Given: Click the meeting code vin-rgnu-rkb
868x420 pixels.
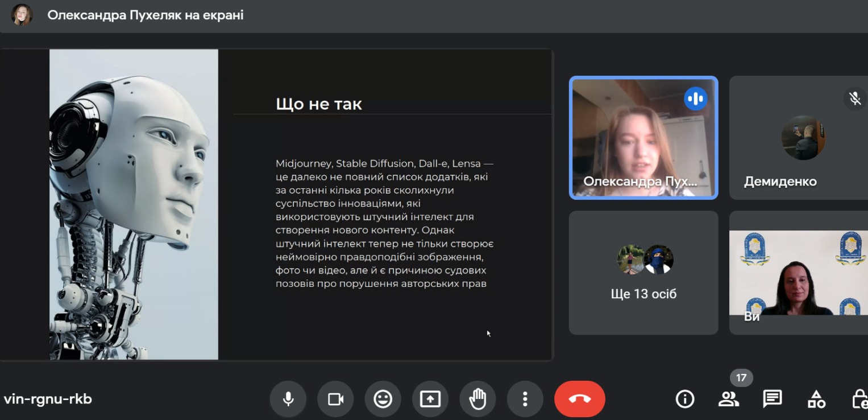Looking at the screenshot, I should point(48,399).
